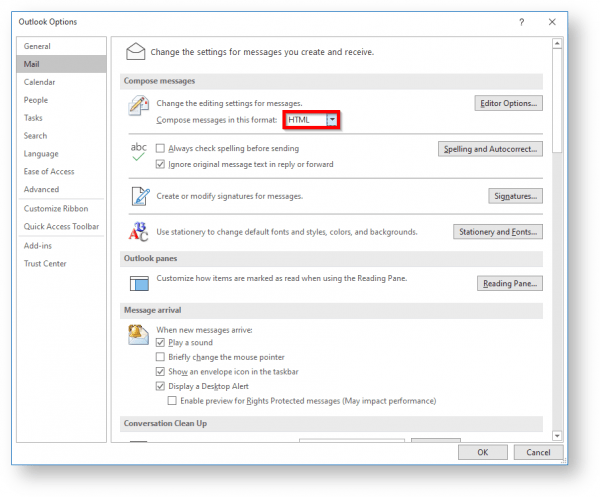
Task: Click the 'When new messages arrive:' label
Action: tap(204, 330)
